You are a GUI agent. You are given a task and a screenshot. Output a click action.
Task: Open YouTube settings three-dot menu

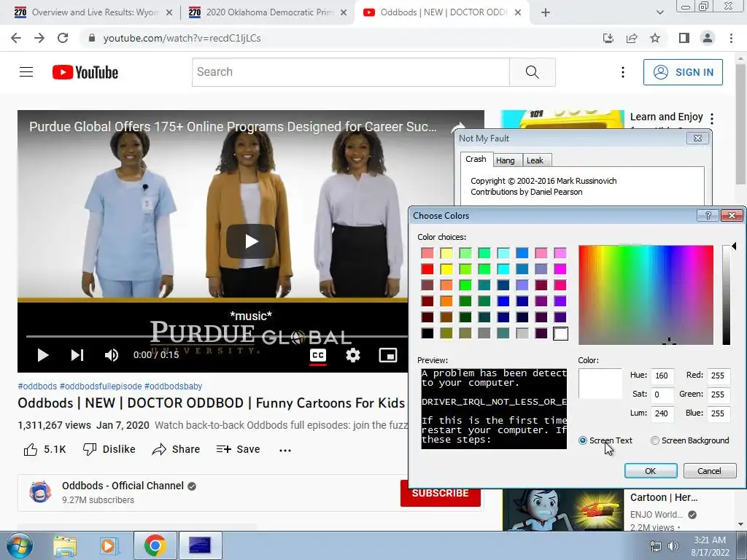point(623,72)
